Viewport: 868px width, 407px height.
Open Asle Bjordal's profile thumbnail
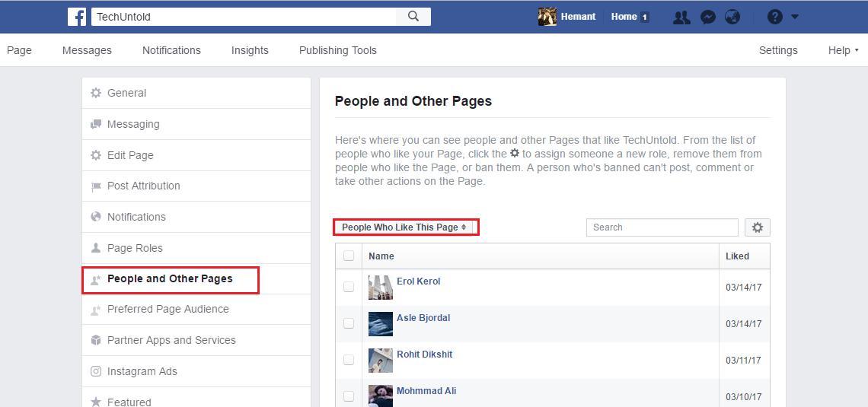[381, 324]
